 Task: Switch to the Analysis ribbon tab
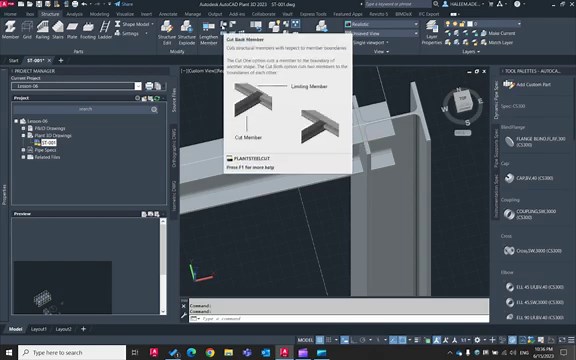point(74,14)
